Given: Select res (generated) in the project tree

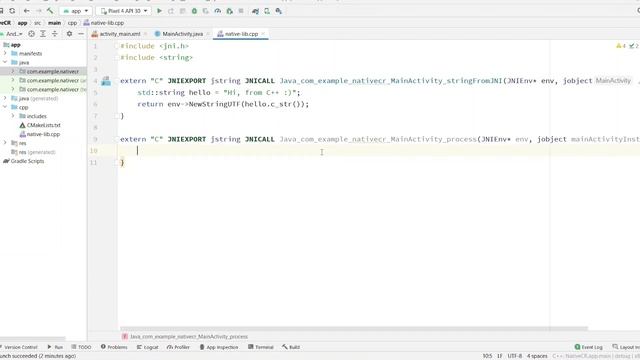Looking at the screenshot, I should [33, 152].
